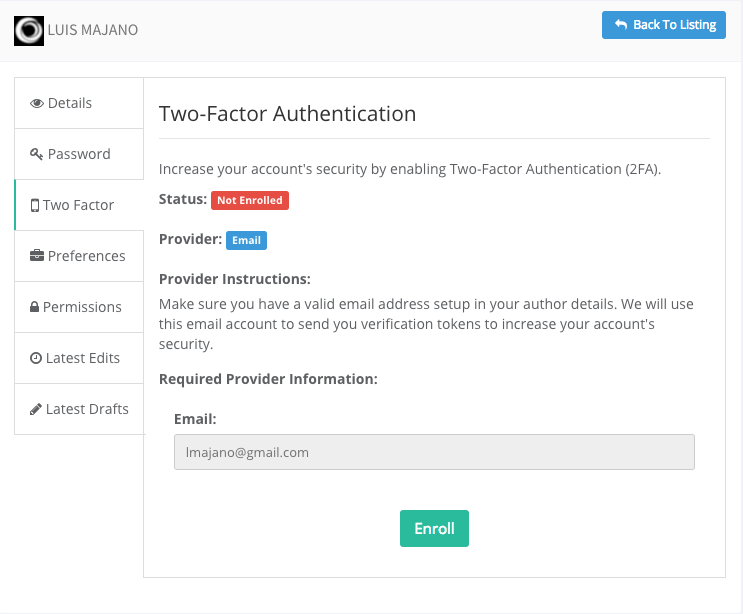Click the Back To Listing button
The width and height of the screenshot is (743, 614).
coord(663,25)
